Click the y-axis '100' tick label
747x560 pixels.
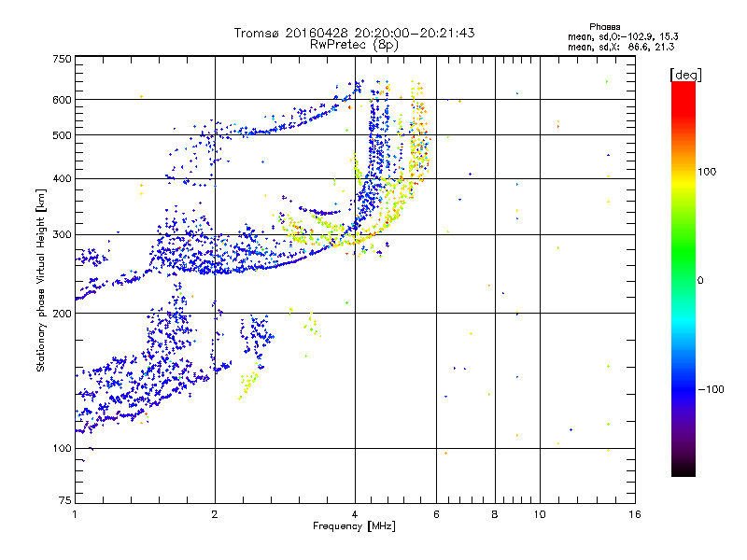point(62,449)
